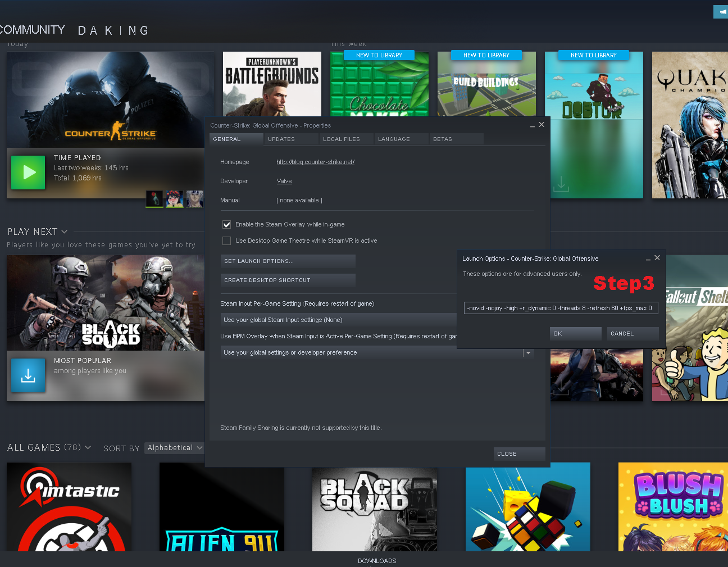Toggle Enable the Steam Overlay while in-game
This screenshot has height=567, width=728.
(227, 224)
